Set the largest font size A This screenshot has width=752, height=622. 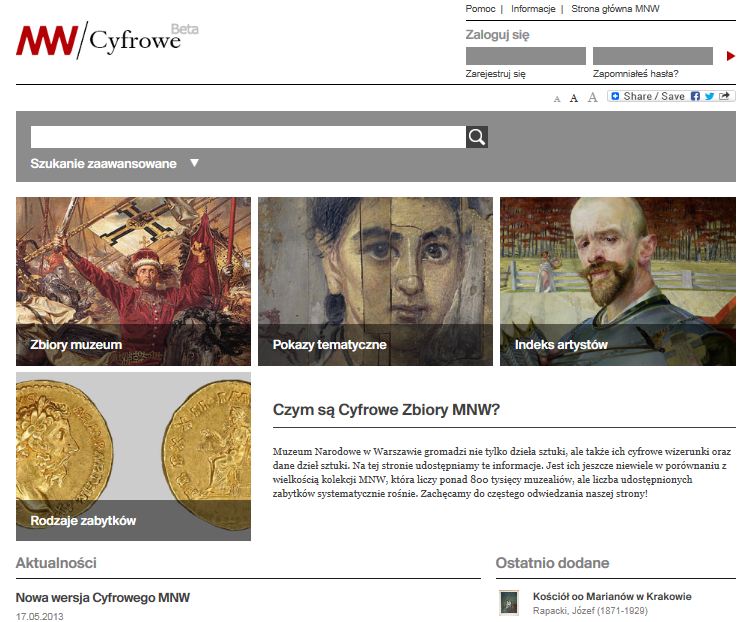click(593, 97)
